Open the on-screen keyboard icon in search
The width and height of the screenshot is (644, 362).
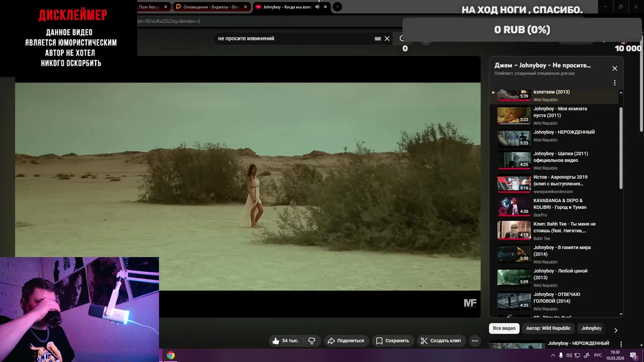click(378, 38)
